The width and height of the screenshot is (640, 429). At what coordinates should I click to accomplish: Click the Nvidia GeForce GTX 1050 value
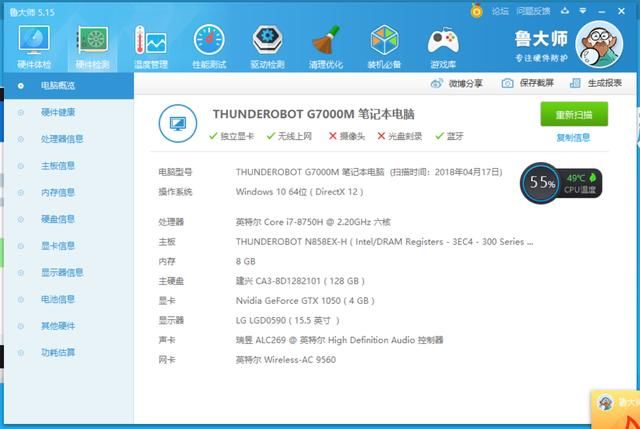click(305, 301)
